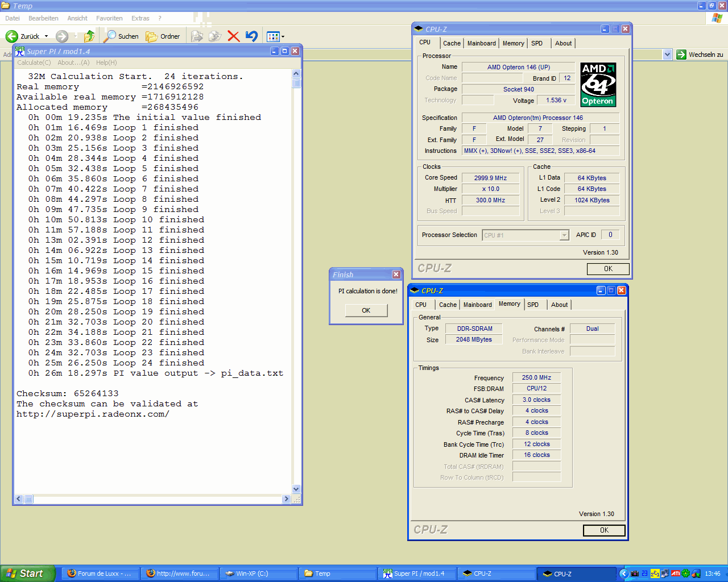Click the Checksum: 65264133 line
This screenshot has width=728, height=582.
coord(68,393)
